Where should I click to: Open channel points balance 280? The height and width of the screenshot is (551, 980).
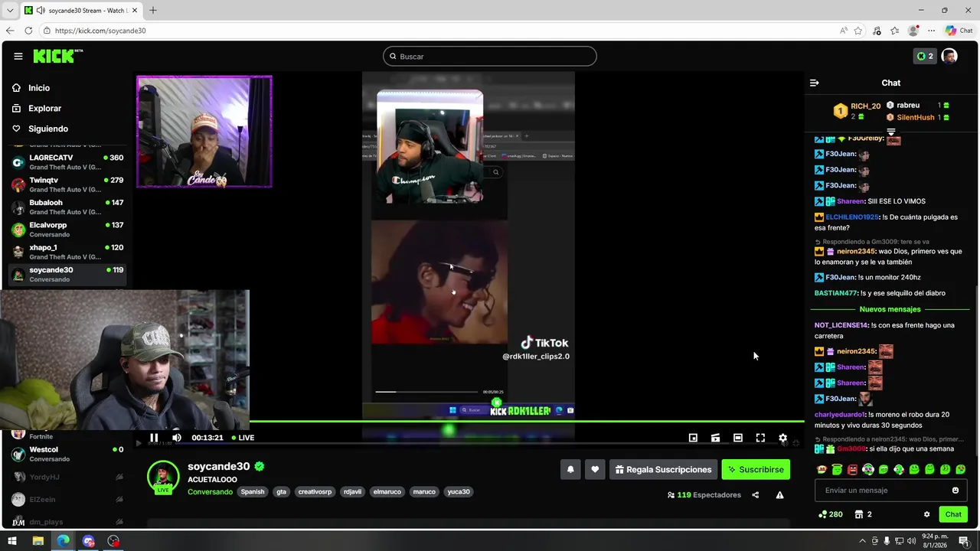point(831,514)
